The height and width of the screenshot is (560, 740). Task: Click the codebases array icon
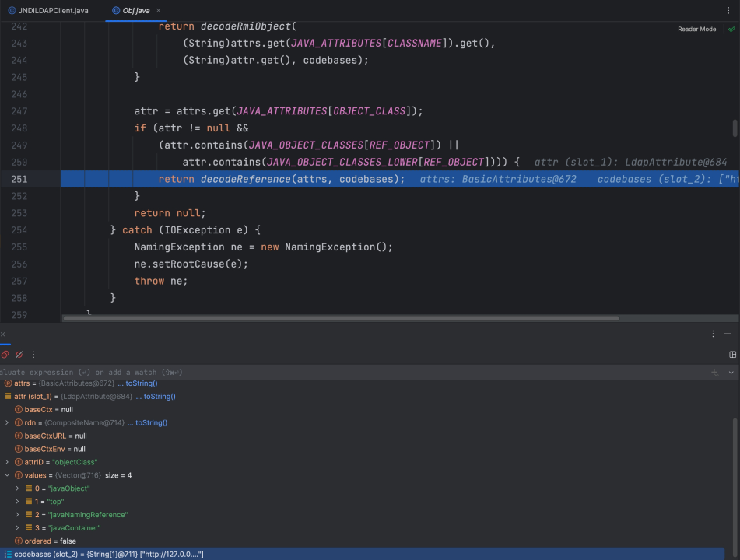[8, 554]
